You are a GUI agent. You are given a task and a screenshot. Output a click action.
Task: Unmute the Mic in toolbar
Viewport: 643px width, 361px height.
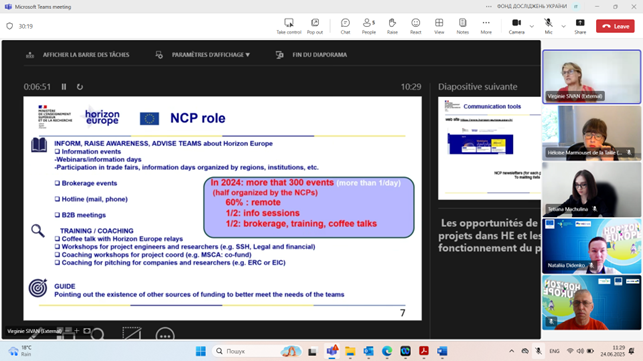point(548,26)
